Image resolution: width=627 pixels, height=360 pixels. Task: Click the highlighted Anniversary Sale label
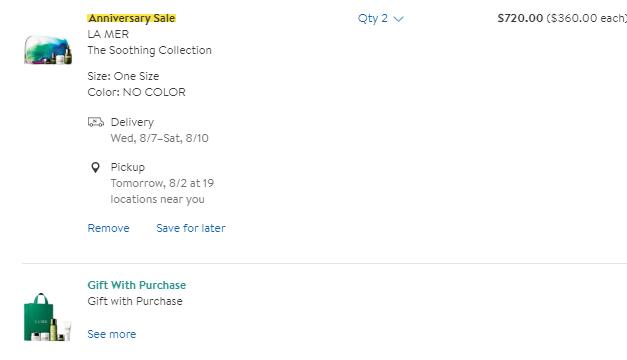click(132, 18)
